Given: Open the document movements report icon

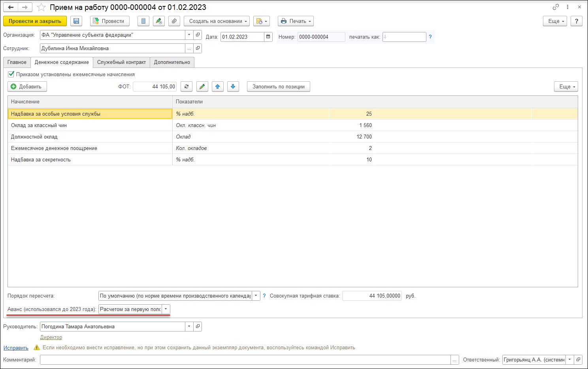Looking at the screenshot, I should click(143, 21).
